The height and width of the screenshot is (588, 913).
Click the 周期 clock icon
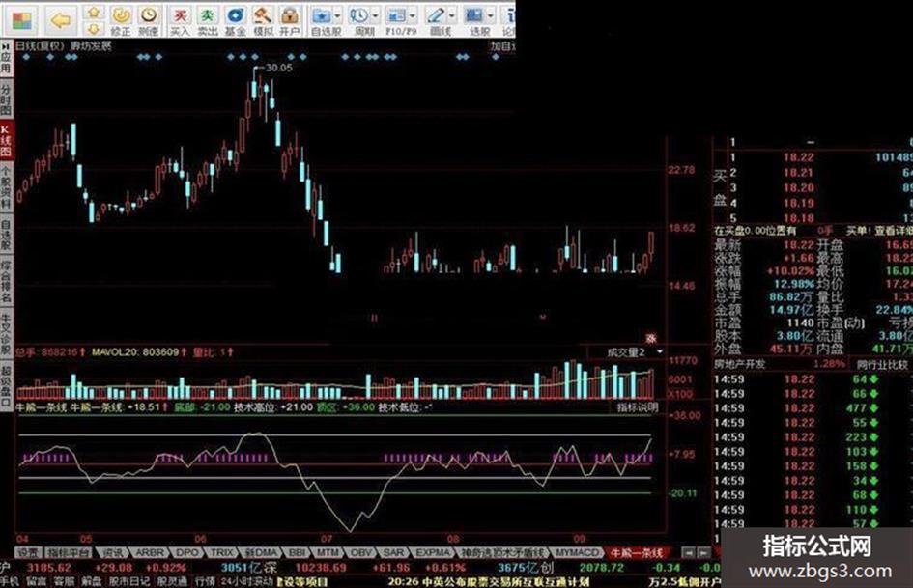[358, 16]
